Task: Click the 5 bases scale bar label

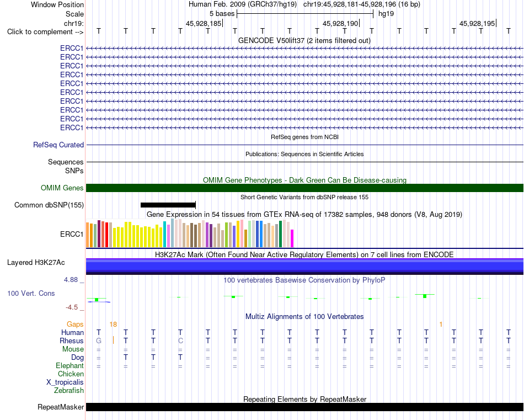Action: pyautogui.click(x=222, y=14)
